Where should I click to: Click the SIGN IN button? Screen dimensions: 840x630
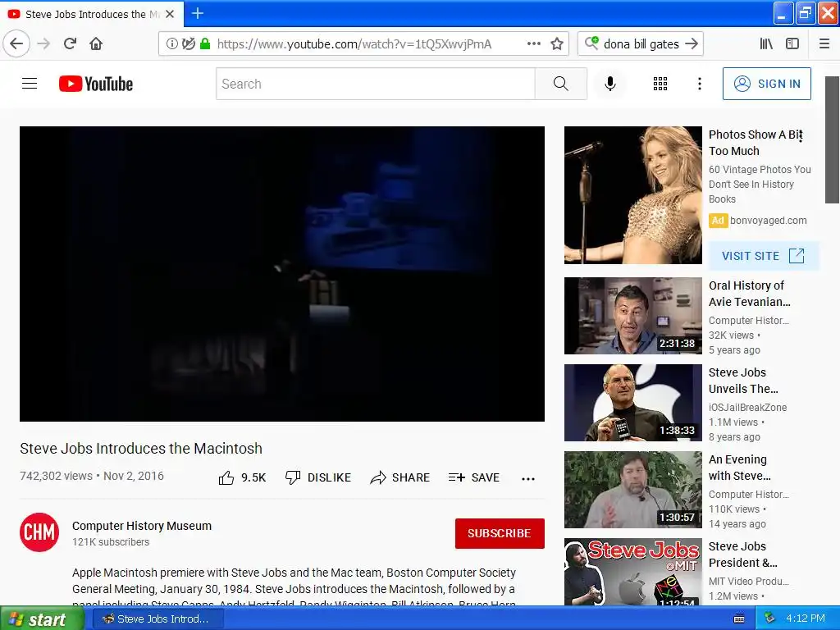[x=767, y=84]
